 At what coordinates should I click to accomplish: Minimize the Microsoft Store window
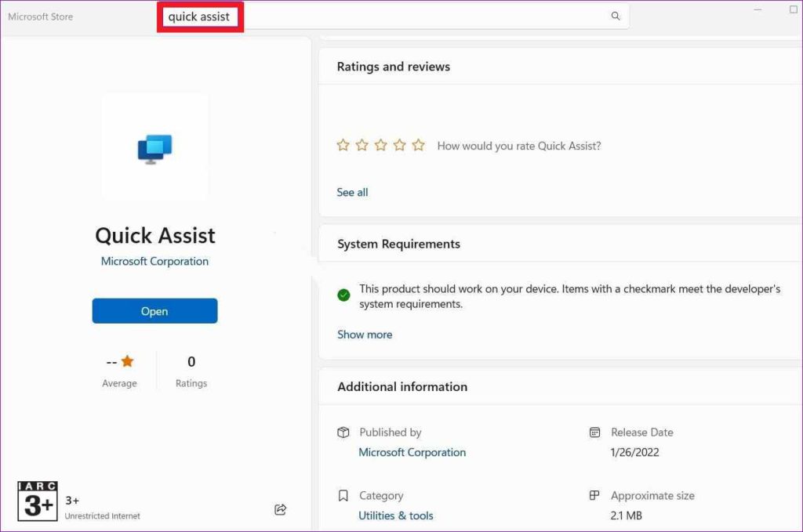point(758,9)
